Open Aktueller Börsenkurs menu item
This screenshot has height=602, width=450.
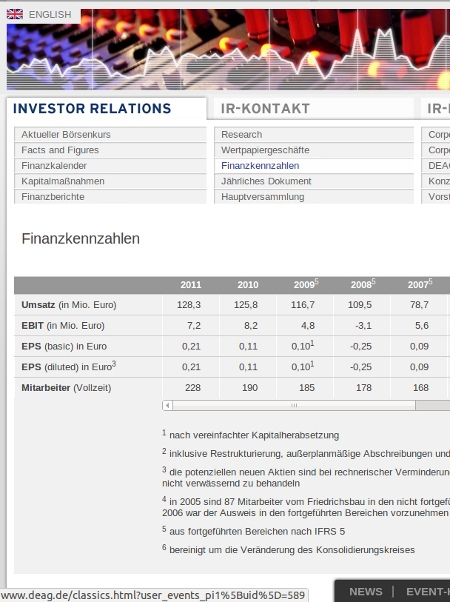[x=110, y=134]
